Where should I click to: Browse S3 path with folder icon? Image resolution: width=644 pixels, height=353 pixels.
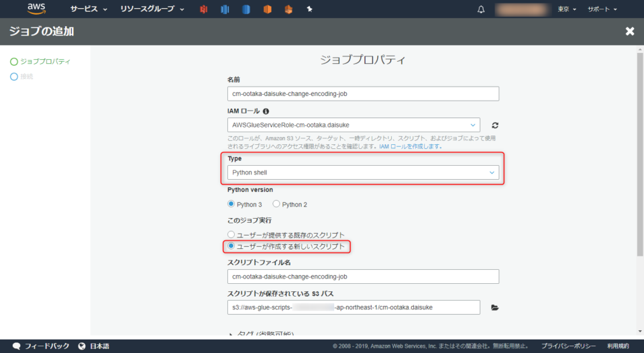[495, 307]
